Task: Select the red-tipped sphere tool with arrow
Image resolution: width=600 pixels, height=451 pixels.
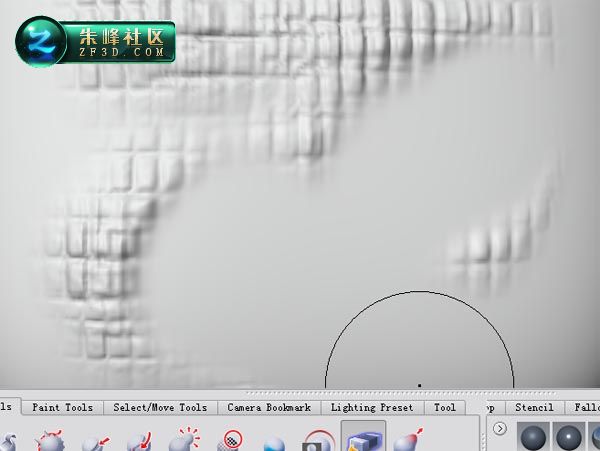Action: click(408, 440)
